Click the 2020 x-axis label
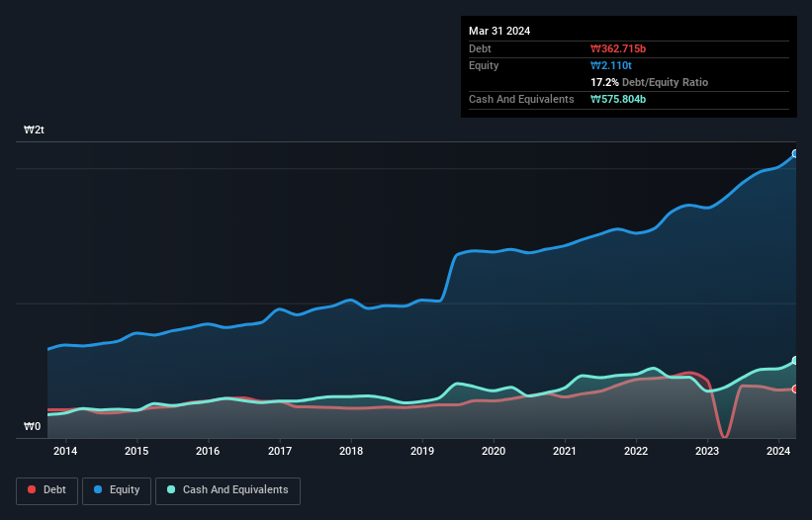The image size is (812, 520). [494, 451]
